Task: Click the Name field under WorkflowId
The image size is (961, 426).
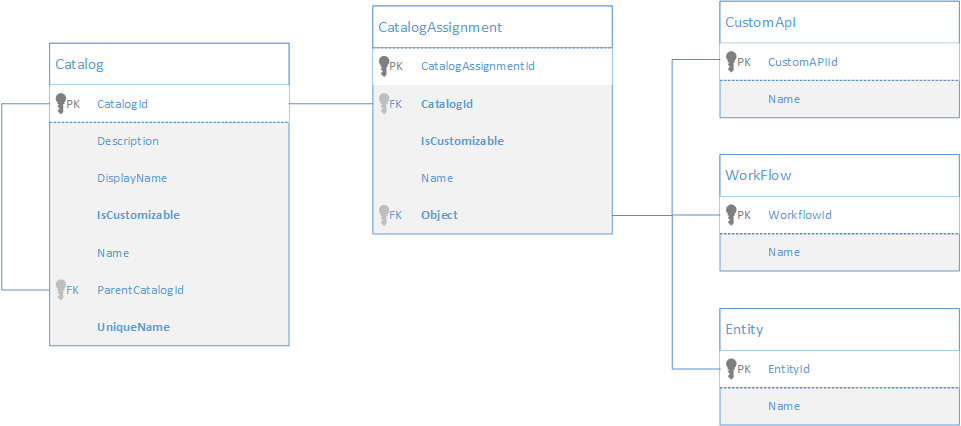Action: (x=784, y=252)
